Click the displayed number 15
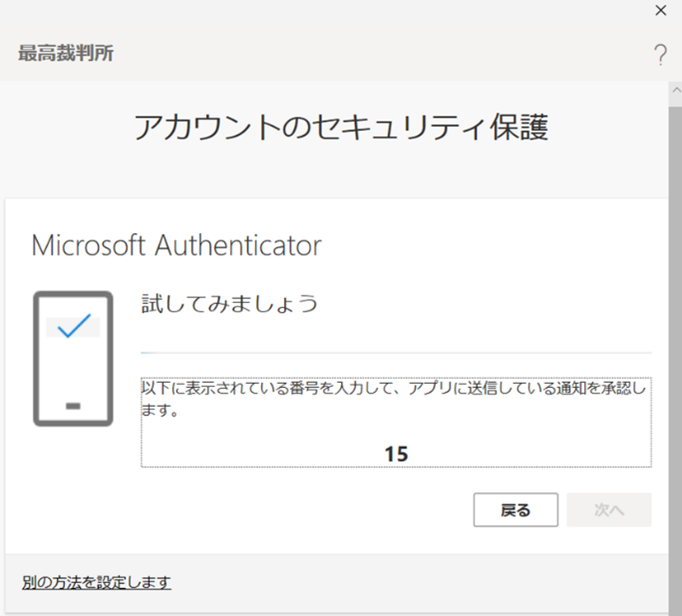 click(x=396, y=454)
